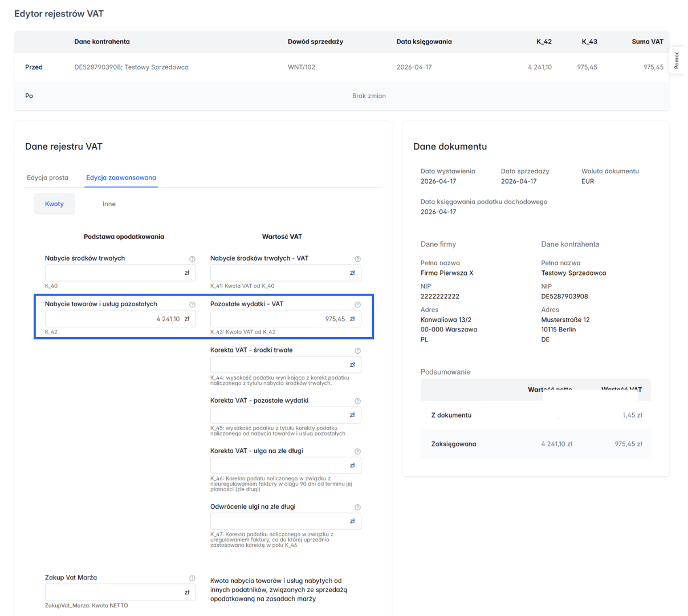688x616 pixels.
Task: Click help icon next to Zakup Vat Marża
Action: [192, 578]
